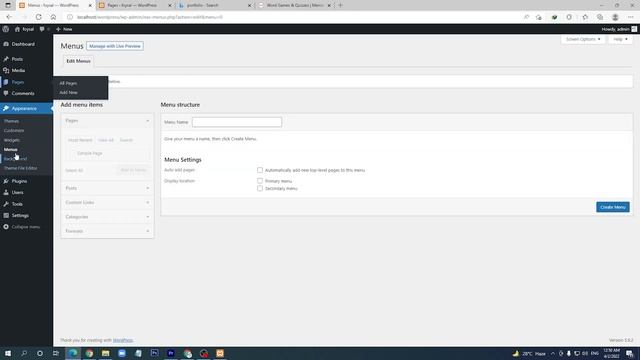Image resolution: width=640 pixels, height=360 pixels.
Task: Open the site home icon beside foysal
Action: coord(17,29)
